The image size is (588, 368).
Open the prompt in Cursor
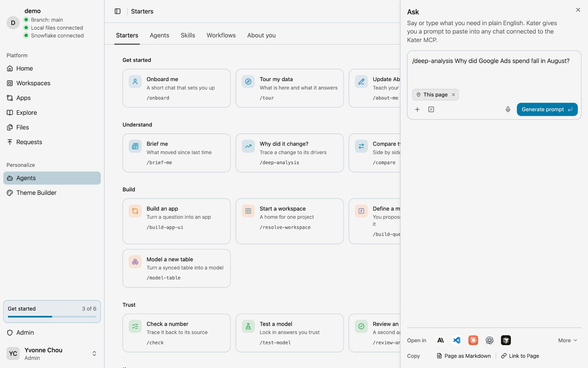(x=506, y=340)
